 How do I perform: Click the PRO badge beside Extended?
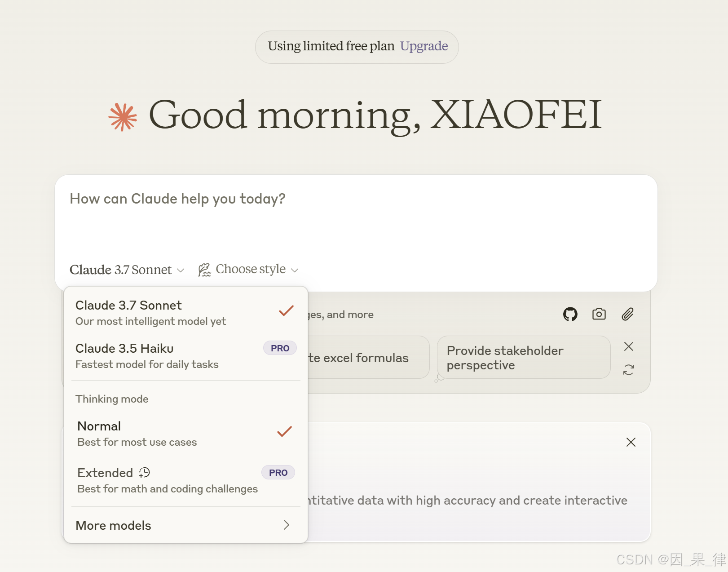[x=278, y=473]
